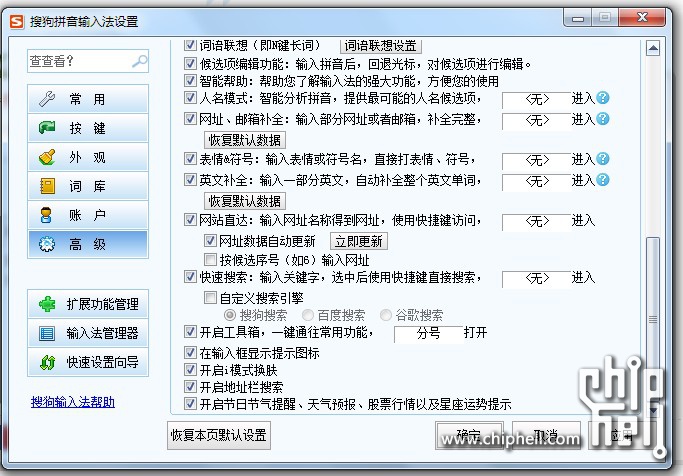
Task: Click the green puzzle icon for 扩展功能管理
Action: (x=47, y=304)
